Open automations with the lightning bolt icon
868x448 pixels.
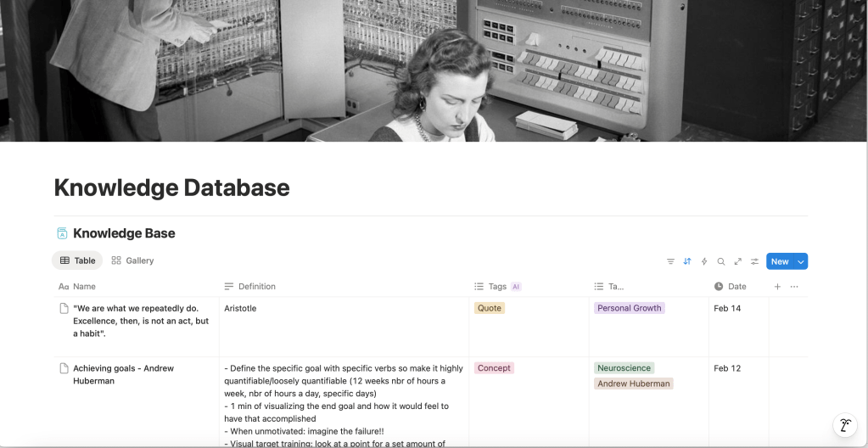(704, 261)
